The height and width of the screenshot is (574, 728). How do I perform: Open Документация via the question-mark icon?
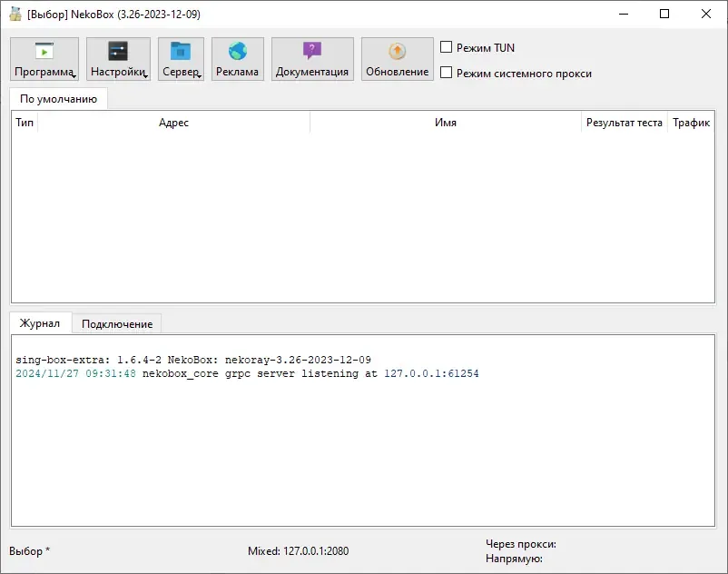[x=312, y=52]
